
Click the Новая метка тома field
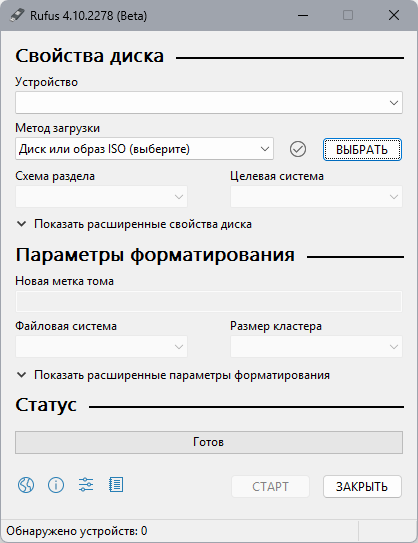pyautogui.click(x=209, y=302)
